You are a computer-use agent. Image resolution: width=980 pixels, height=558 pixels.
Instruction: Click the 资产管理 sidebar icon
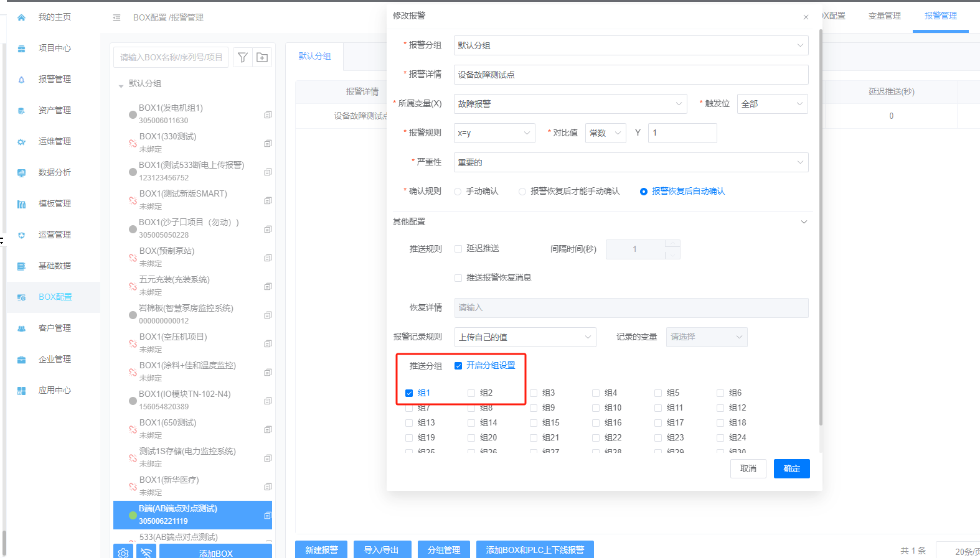(x=21, y=111)
